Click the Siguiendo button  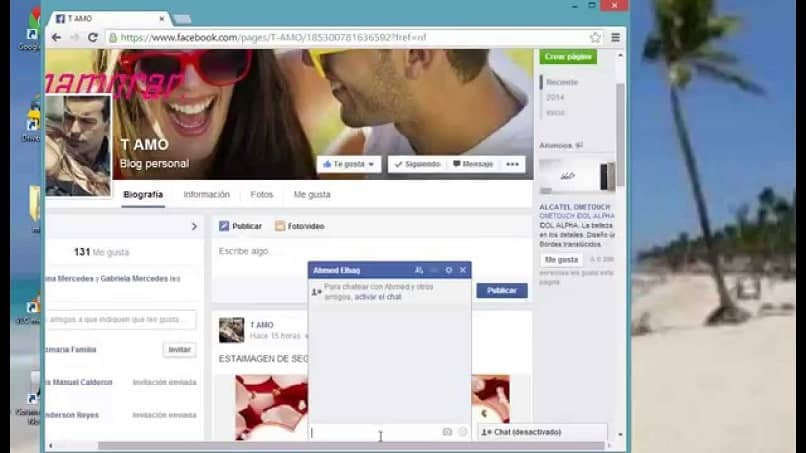pyautogui.click(x=417, y=164)
